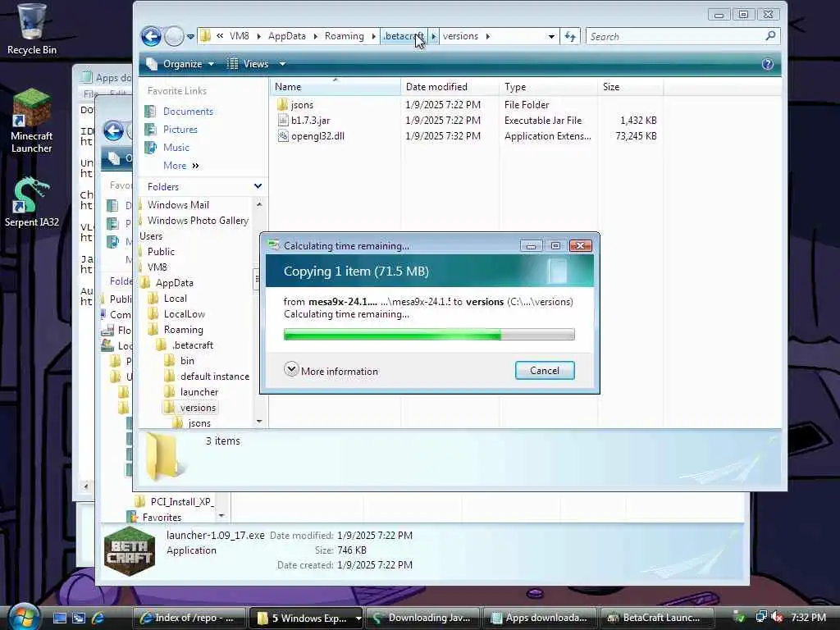Viewport: 840px width, 630px height.
Task: Click the muted volume tray icon
Action: pyautogui.click(x=777, y=618)
